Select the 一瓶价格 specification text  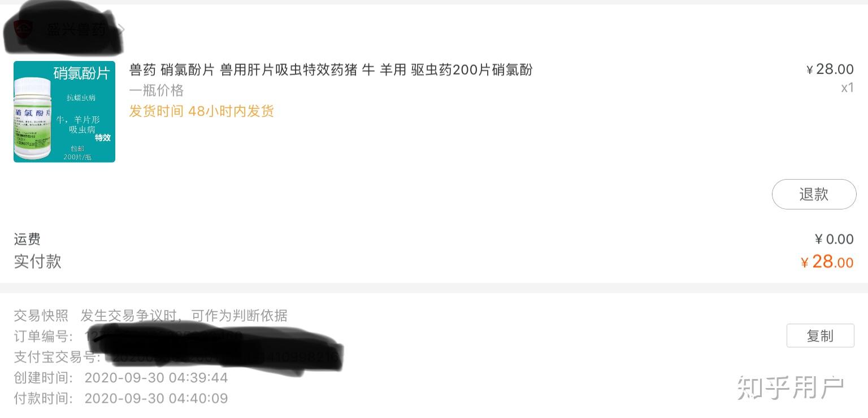(x=157, y=90)
